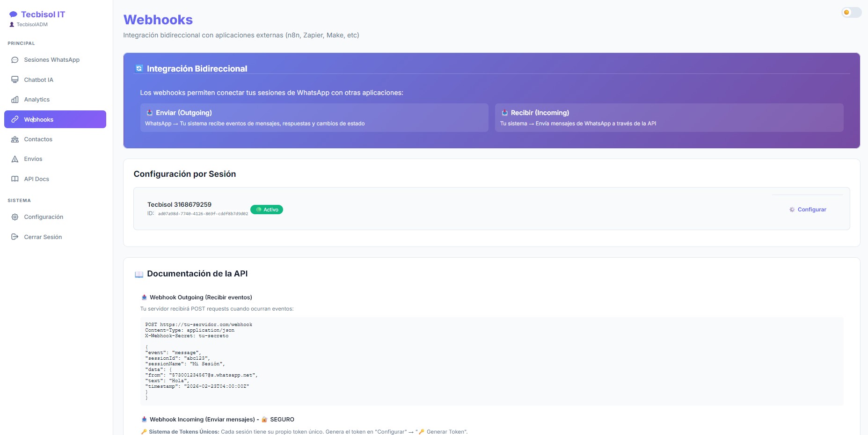Viewport: 868px width, 435px height.
Task: Click the Webhook Incoming section icon
Action: 144,420
